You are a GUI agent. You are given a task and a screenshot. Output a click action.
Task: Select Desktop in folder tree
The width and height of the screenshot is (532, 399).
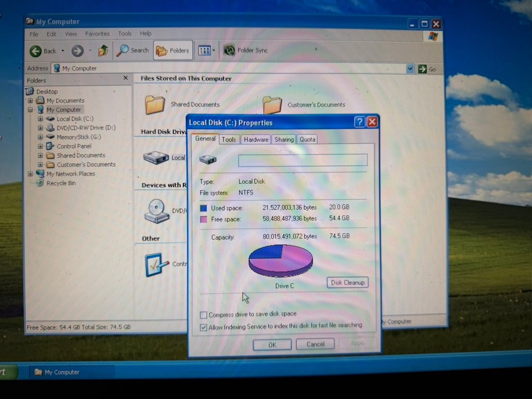point(47,91)
